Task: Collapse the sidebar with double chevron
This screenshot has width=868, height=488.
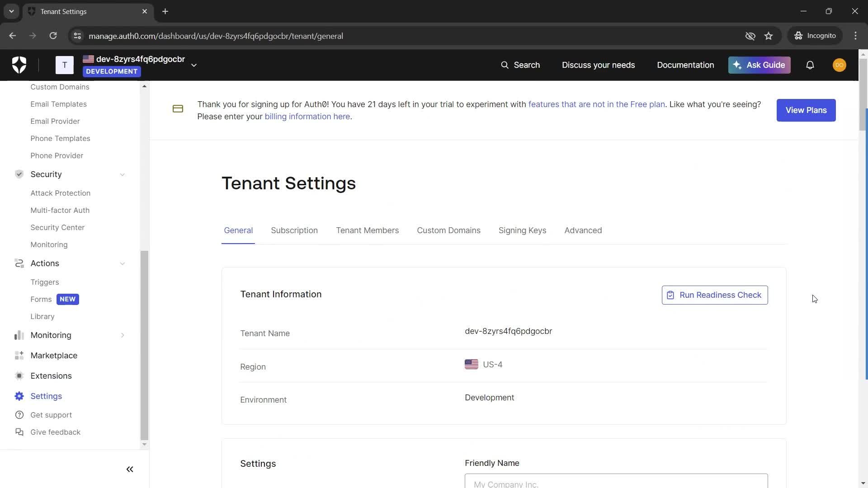Action: [x=130, y=469]
